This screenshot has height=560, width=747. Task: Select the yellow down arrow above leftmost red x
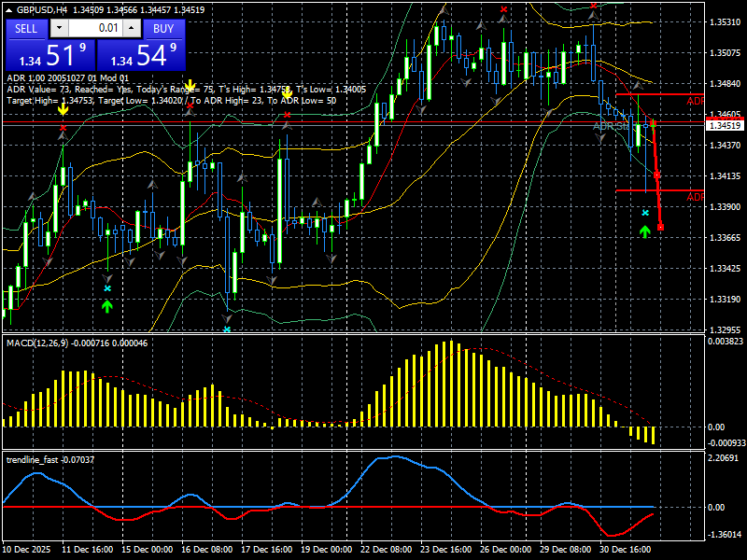[63, 109]
